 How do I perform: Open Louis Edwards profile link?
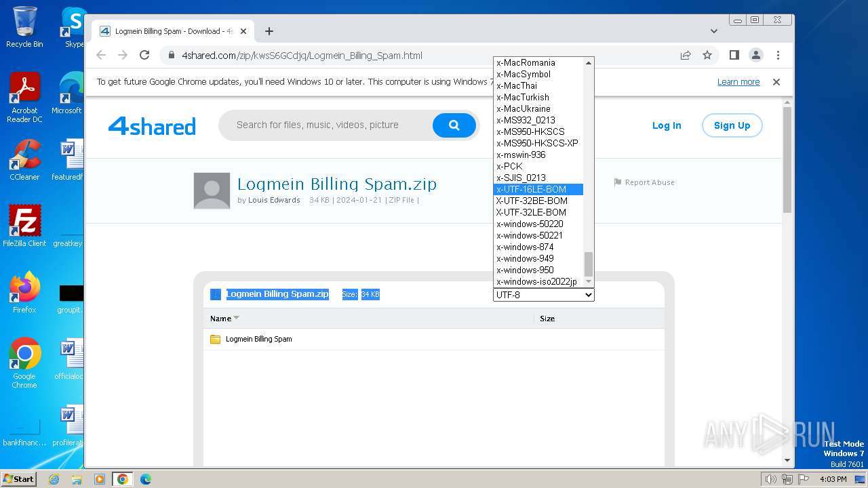274,200
